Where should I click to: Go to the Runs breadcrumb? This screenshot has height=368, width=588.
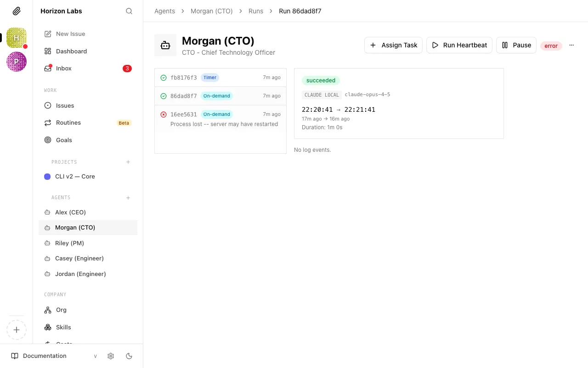point(256,11)
